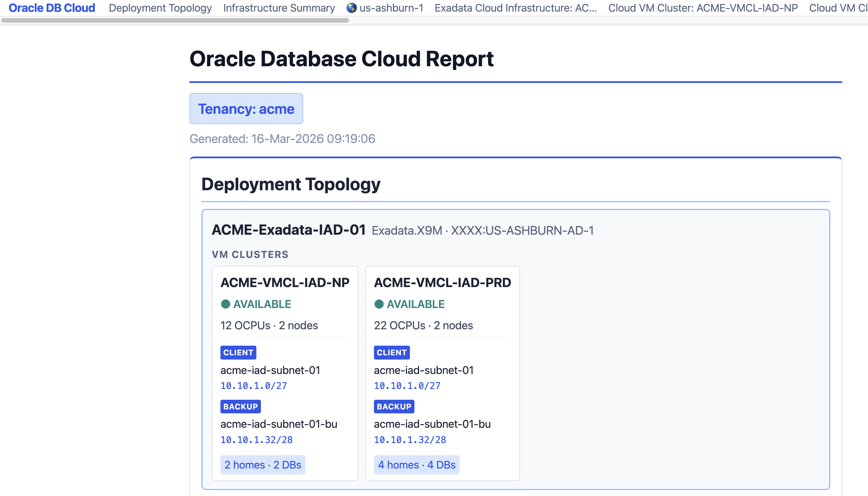
Task: Click the BACKUP badge in ACME-VMCL-IAD-NP card
Action: (240, 407)
